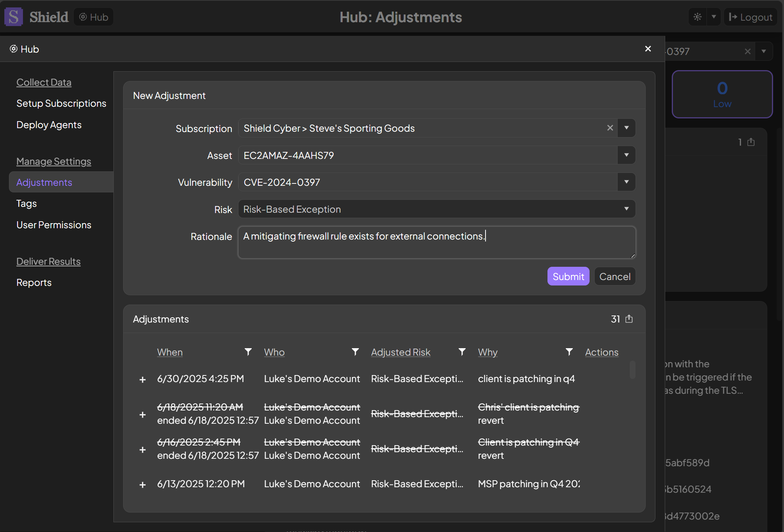Expand the 6/30/2025 4:25 PM row
Screen dimensions: 784x532
[x=143, y=379]
